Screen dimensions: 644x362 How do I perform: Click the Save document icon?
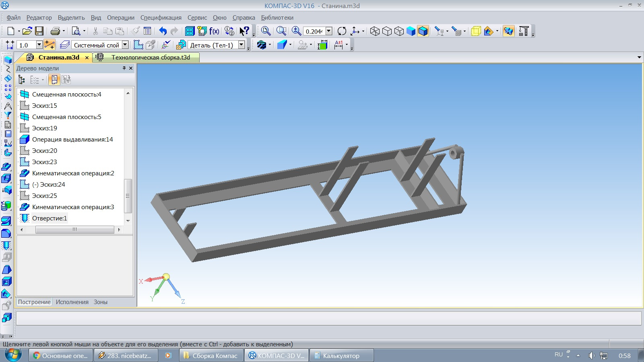39,31
